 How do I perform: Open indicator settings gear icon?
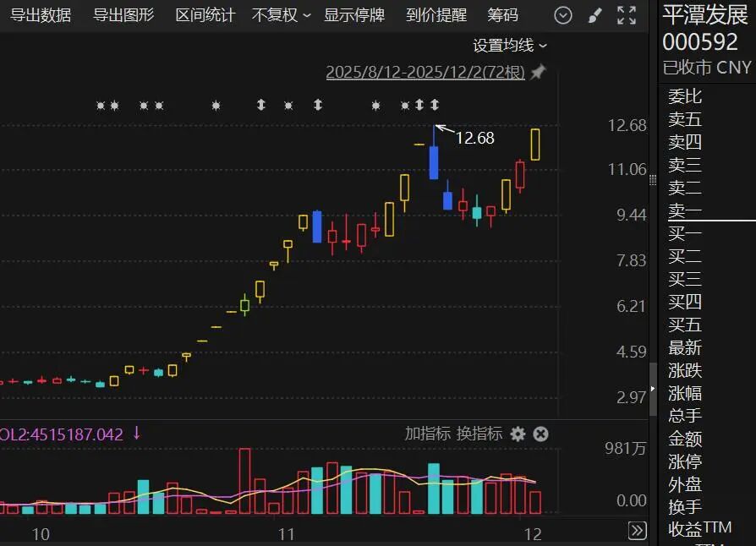click(x=518, y=434)
